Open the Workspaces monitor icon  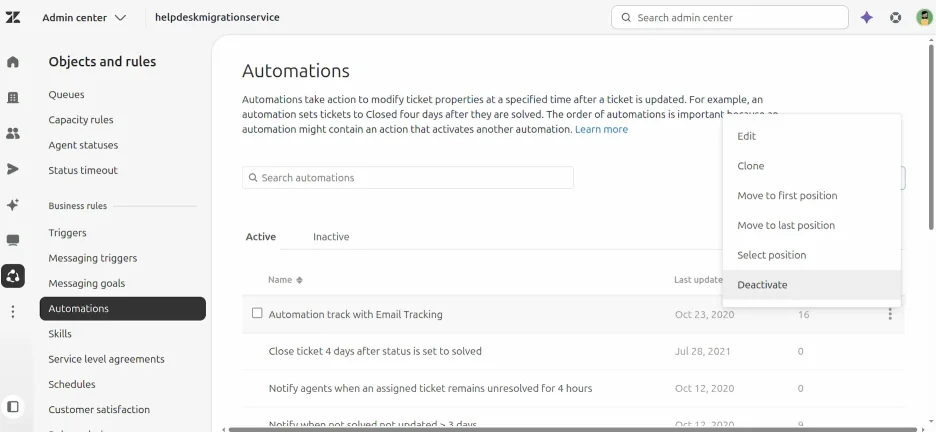(x=13, y=240)
